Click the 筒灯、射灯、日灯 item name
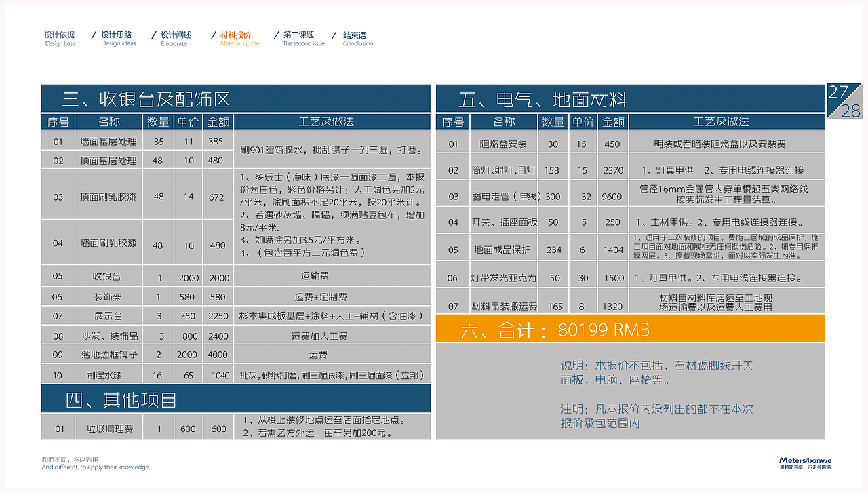Viewport: 868px width, 493px height. 503,170
